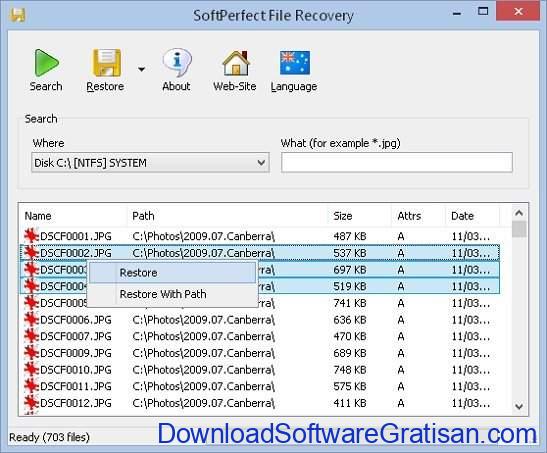Click the file list scrollbar thumb
This screenshot has width=547, height=453.
click(519, 229)
